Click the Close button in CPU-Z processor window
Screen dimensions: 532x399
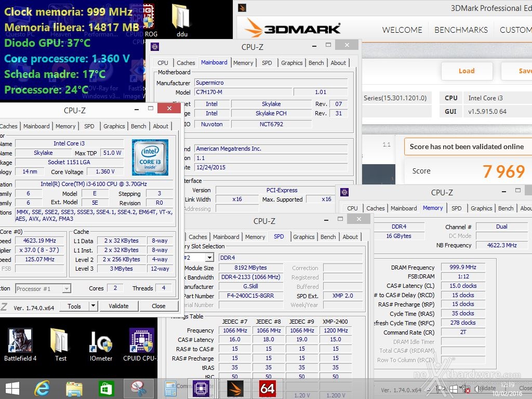[x=158, y=306]
